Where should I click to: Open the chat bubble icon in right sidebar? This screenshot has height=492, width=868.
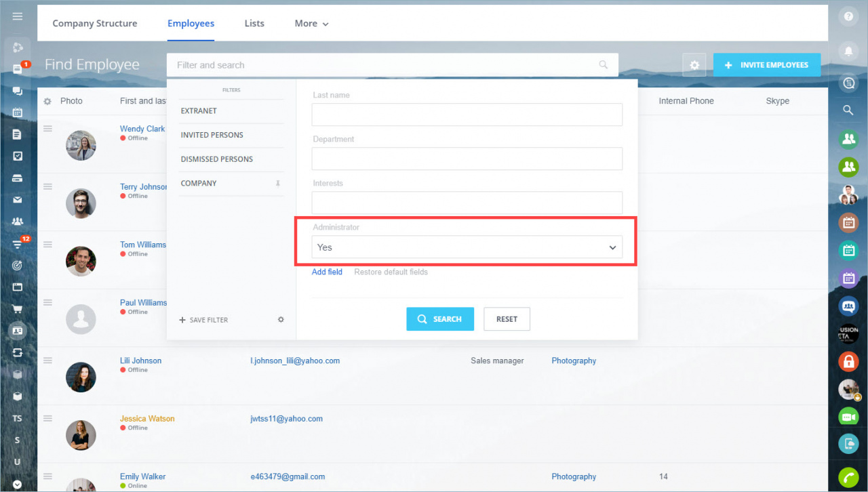848,83
